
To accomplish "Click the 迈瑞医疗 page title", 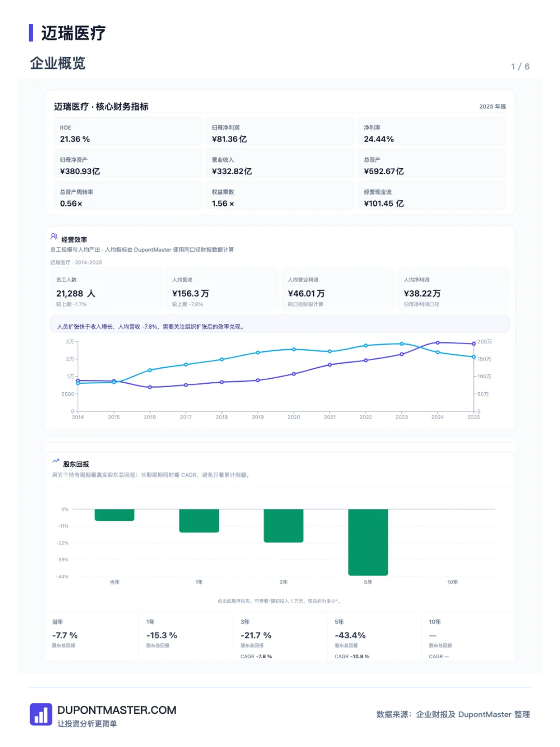I will point(73,33).
